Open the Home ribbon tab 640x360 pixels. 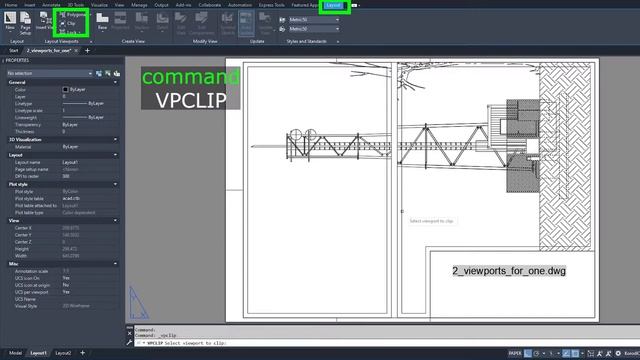tap(11, 5)
